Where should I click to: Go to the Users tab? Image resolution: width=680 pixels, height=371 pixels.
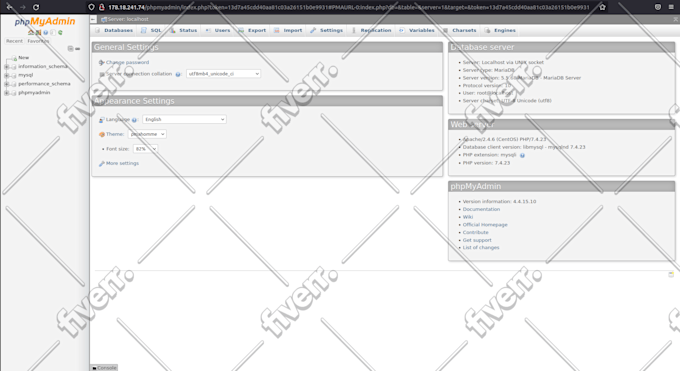click(x=218, y=30)
